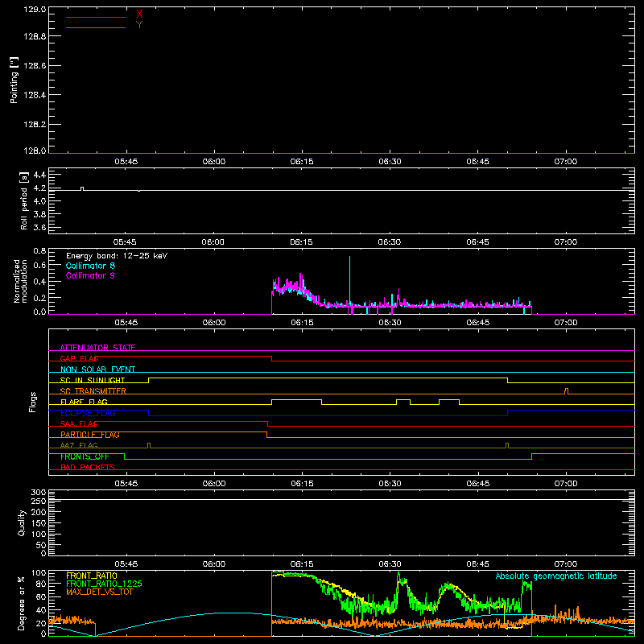Screen dimensions: 644x644
Task: Click the 06:45 label under Quality plot
Action: (477, 564)
